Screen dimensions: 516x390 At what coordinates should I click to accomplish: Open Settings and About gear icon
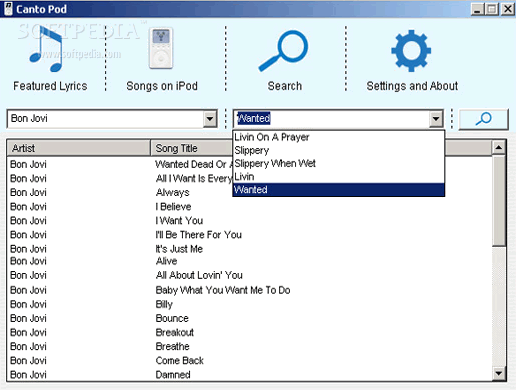[411, 51]
